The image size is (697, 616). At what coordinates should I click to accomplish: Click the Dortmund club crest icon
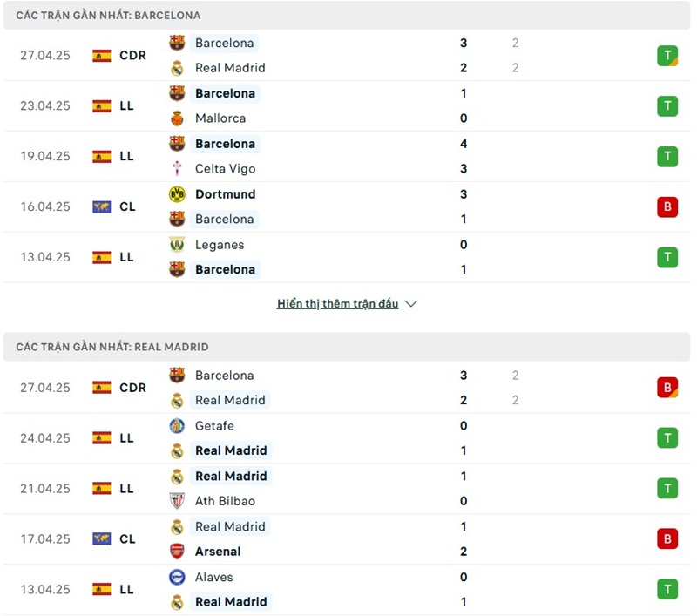177,194
